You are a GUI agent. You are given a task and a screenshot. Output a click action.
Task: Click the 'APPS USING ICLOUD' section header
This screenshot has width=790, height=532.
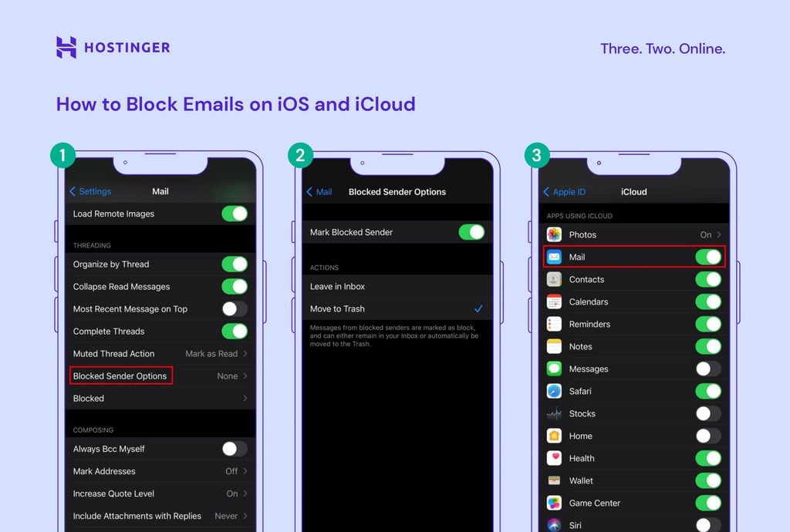click(579, 216)
